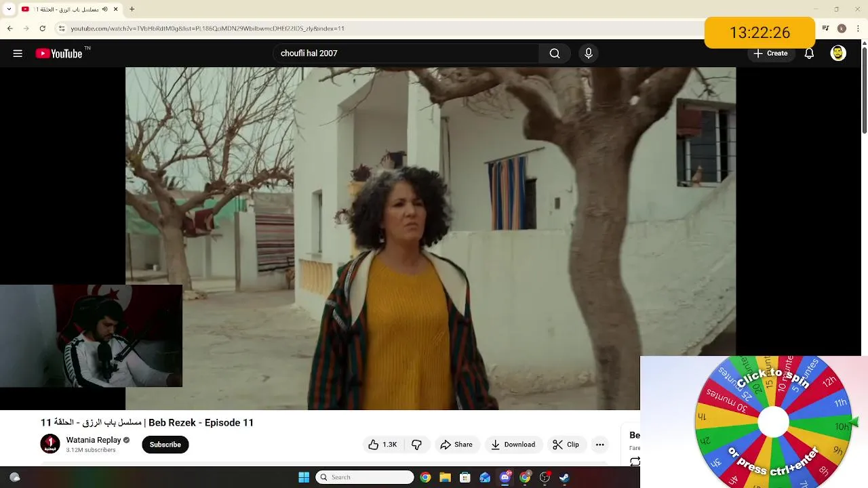Viewport: 868px width, 488px height.
Task: Dislike the Beb Rezek video
Action: (416, 445)
